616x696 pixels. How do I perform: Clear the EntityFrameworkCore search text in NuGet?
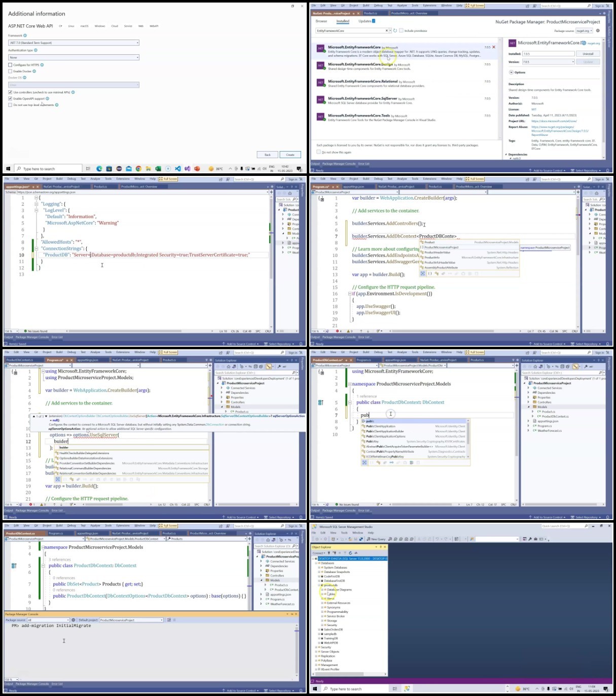tap(387, 30)
